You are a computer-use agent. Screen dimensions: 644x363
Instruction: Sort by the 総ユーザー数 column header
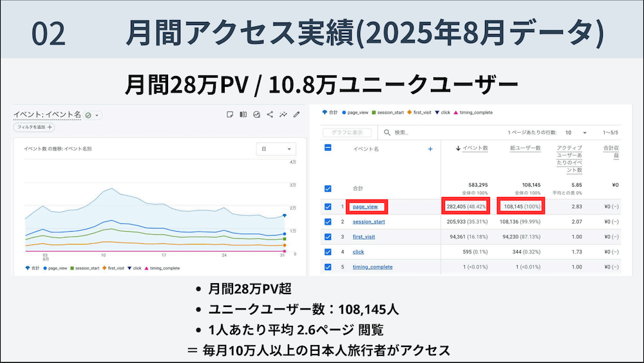point(525,149)
